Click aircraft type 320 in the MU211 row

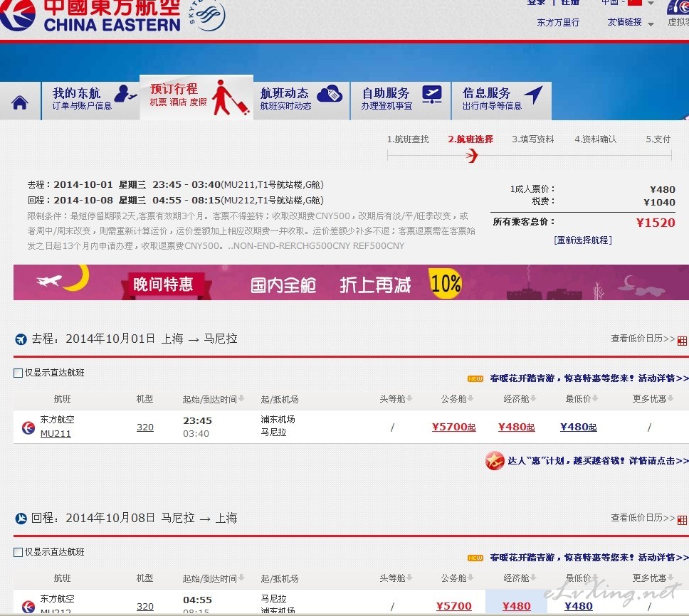click(145, 428)
